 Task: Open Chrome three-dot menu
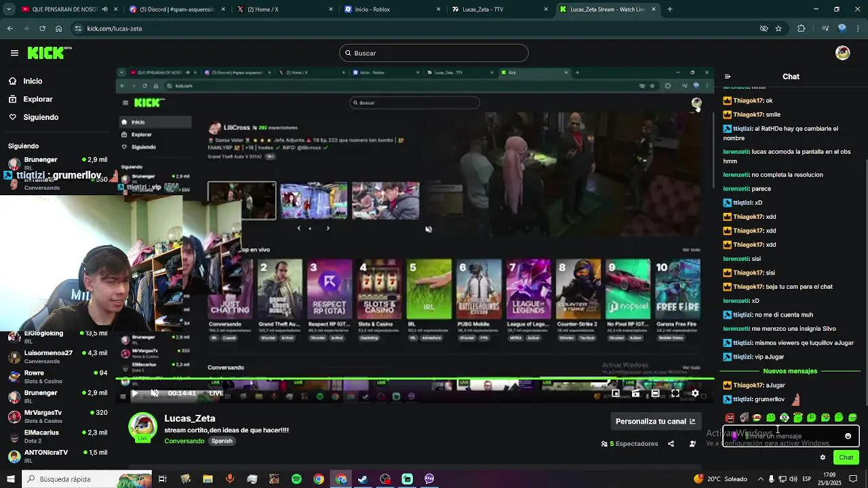[x=859, y=28]
